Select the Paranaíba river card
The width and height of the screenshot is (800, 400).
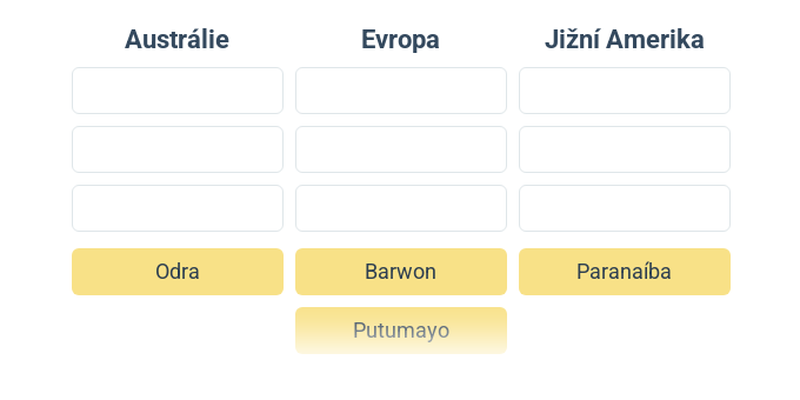pos(624,271)
